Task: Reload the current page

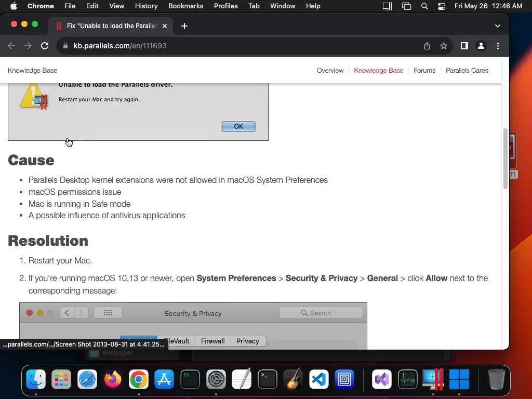Action: pos(45,46)
